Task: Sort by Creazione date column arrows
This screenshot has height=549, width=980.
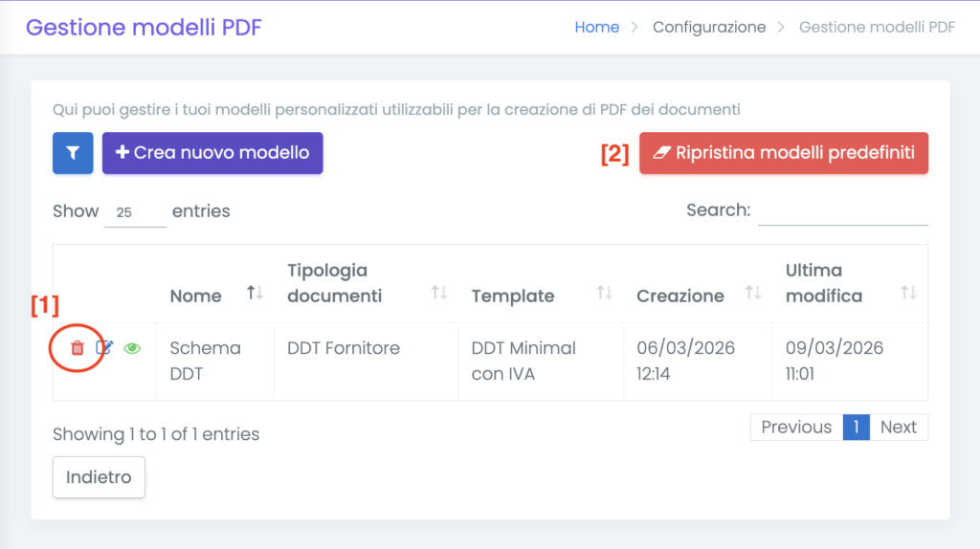Action: [753, 294]
